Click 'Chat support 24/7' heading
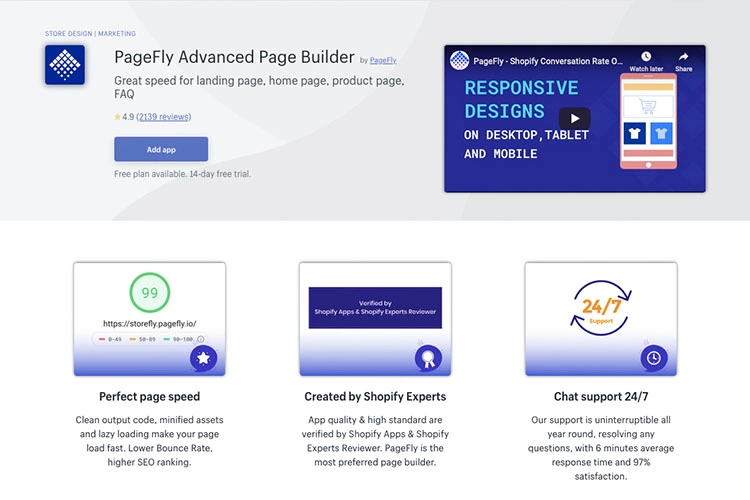 click(x=601, y=397)
